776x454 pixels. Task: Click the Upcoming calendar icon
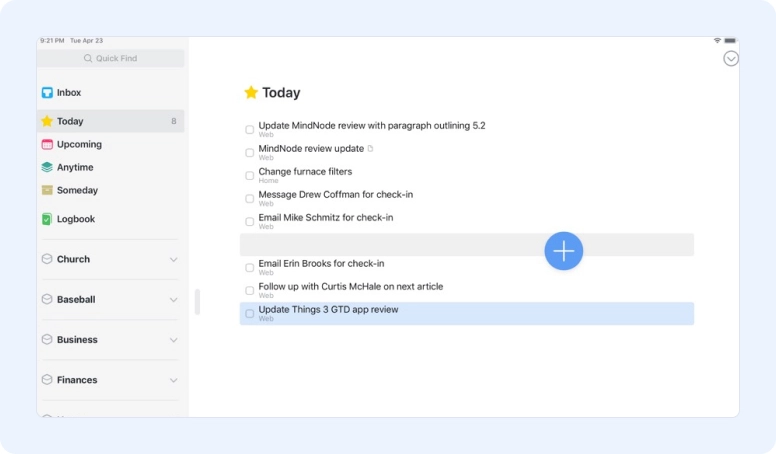[x=47, y=144]
